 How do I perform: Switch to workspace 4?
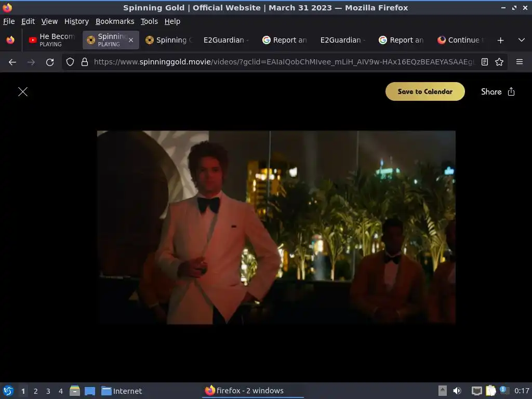(x=61, y=391)
